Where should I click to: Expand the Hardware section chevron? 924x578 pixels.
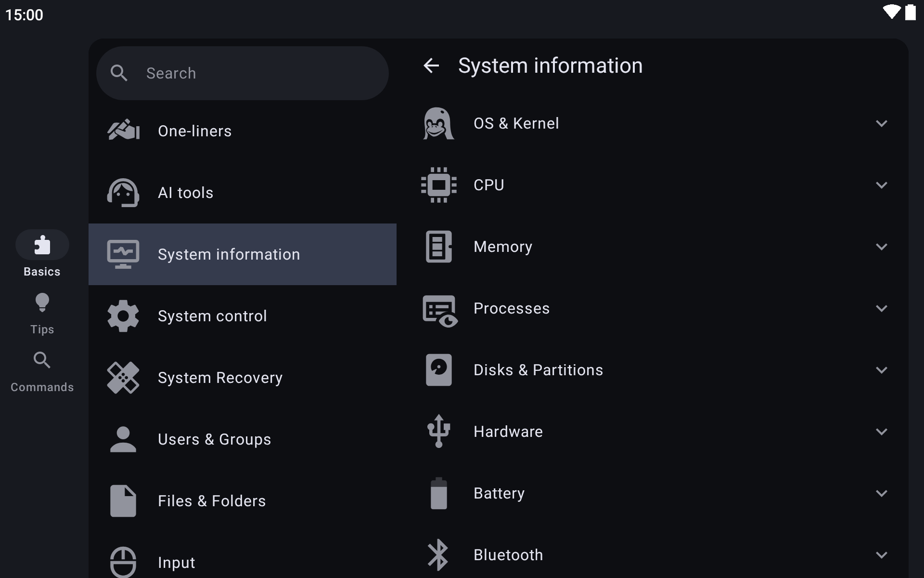pos(882,432)
